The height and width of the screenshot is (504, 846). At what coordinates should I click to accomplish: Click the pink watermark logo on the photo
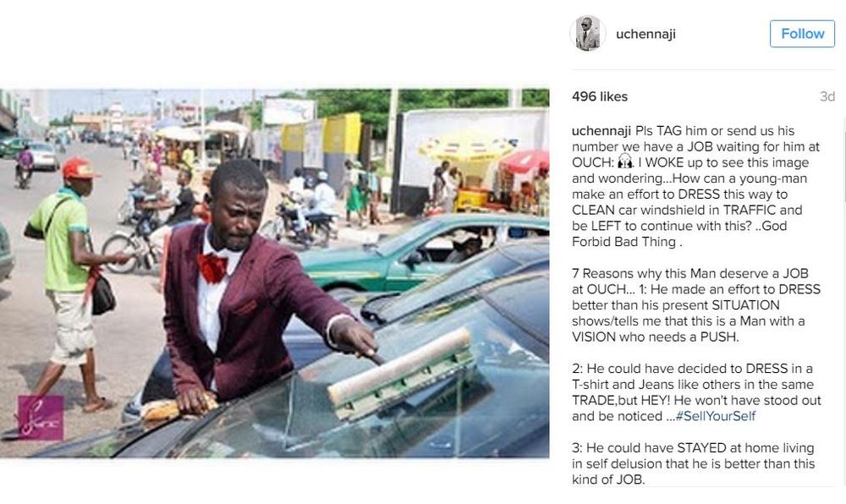(x=41, y=417)
